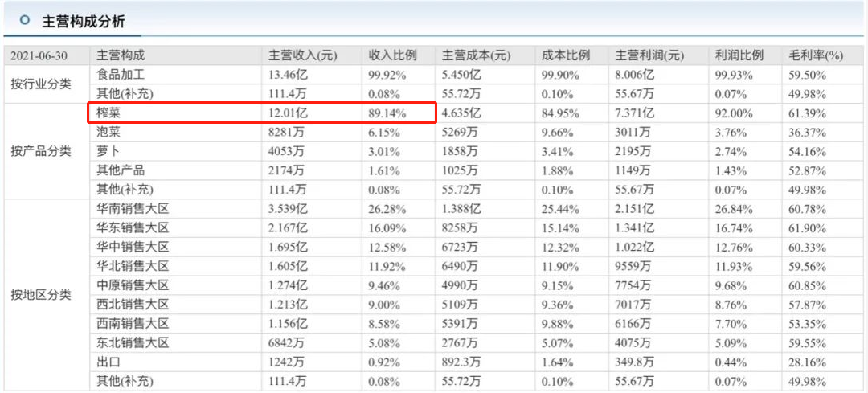Click the 主营收入(元) column header
Screen dimensions: 868x393
tap(303, 56)
